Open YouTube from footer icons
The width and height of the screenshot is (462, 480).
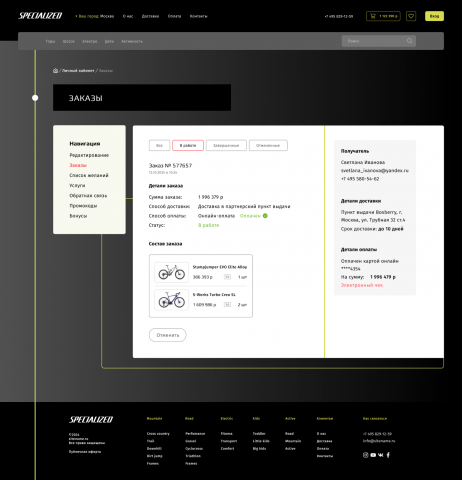click(373, 455)
